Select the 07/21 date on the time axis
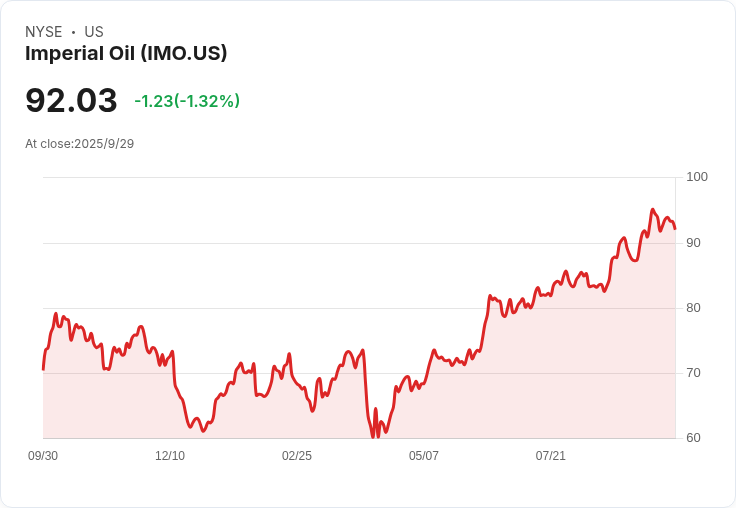Image resolution: width=736 pixels, height=508 pixels. [551, 456]
